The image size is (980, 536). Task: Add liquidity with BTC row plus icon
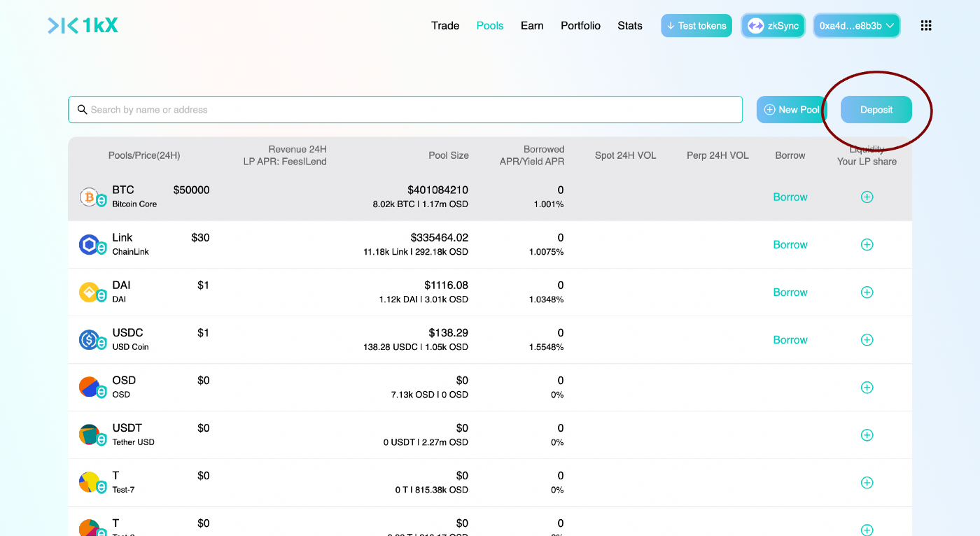click(x=867, y=197)
